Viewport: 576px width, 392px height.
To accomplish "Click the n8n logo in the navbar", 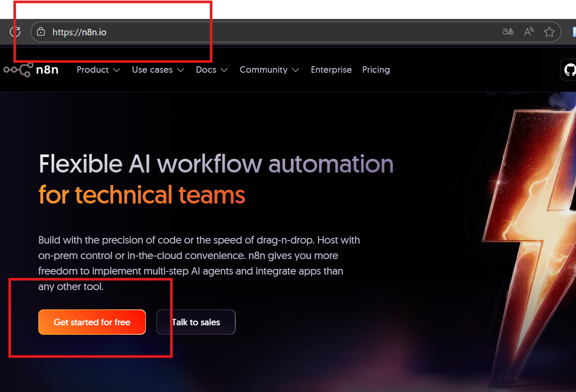I will (x=31, y=70).
